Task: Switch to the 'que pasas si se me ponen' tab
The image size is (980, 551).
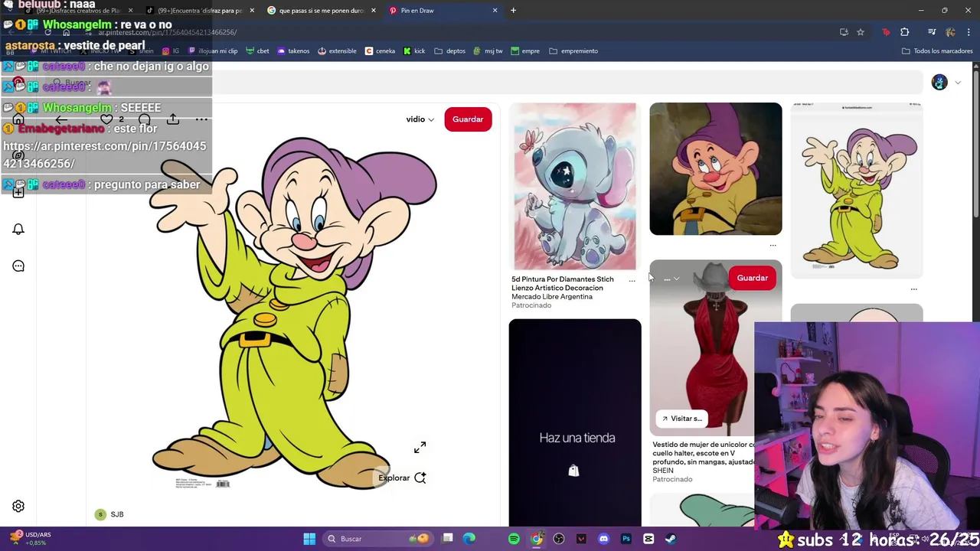Action: point(322,11)
